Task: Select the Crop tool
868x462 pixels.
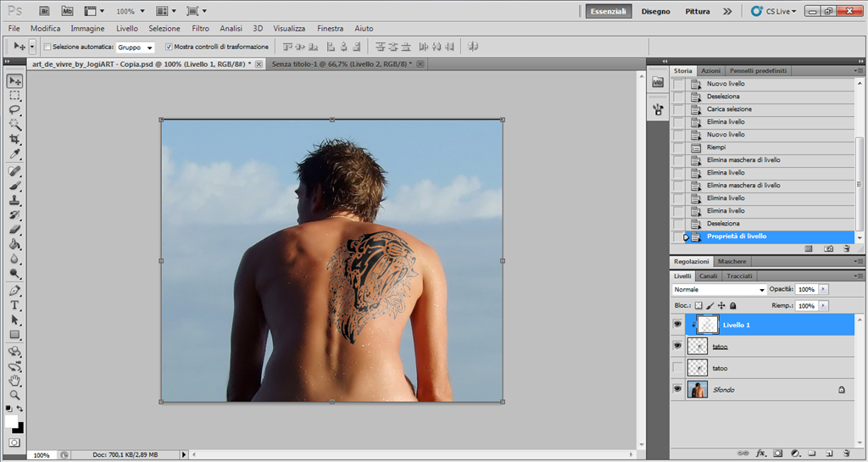Action: click(15, 139)
